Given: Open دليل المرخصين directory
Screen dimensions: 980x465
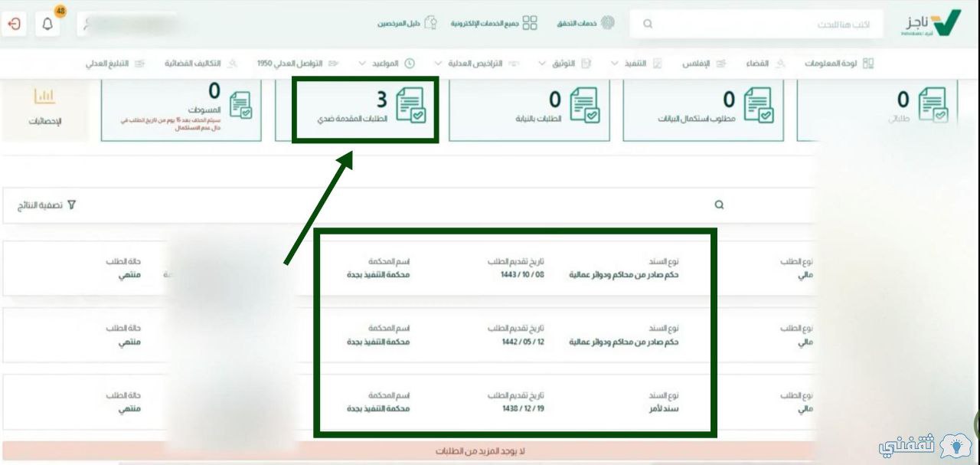Looking at the screenshot, I should 407,24.
